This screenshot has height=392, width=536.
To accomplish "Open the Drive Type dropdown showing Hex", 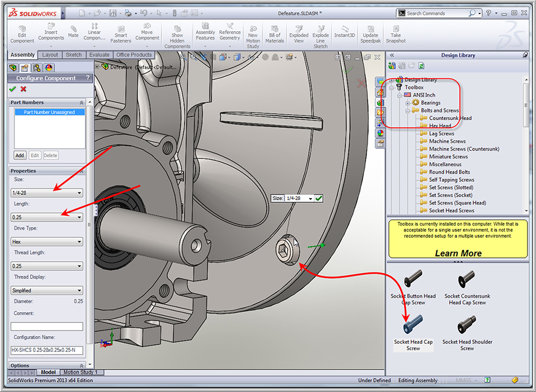I will pyautogui.click(x=47, y=242).
